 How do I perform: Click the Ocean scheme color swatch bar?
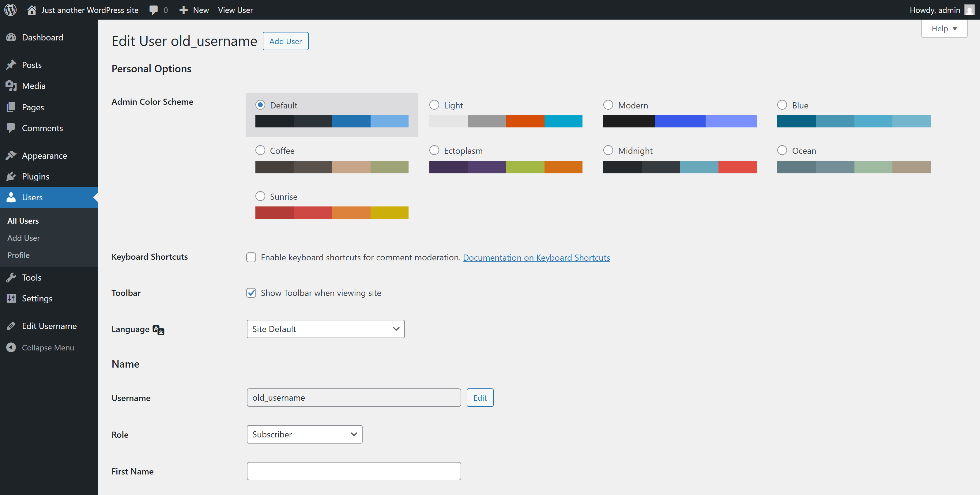pyautogui.click(x=854, y=168)
